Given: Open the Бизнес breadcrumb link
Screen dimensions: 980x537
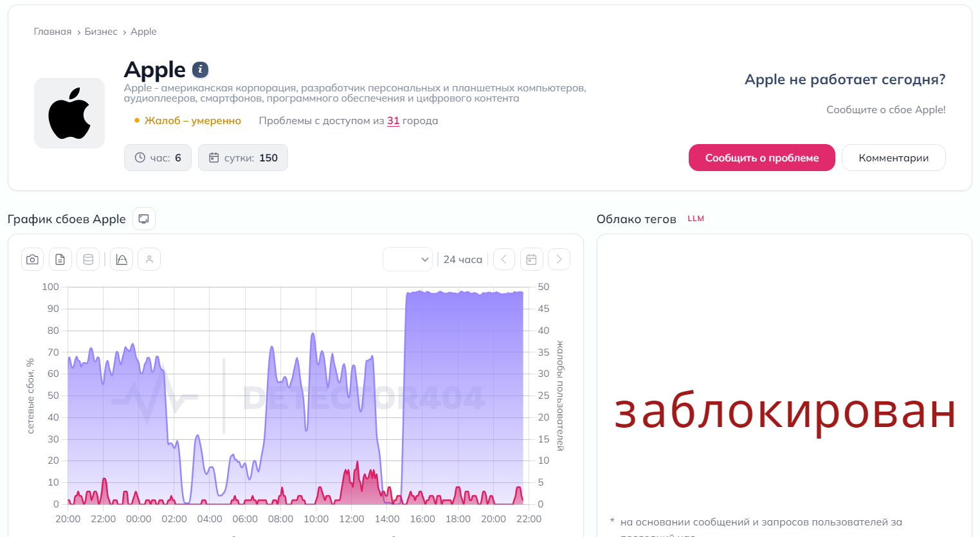Looking at the screenshot, I should pos(101,32).
